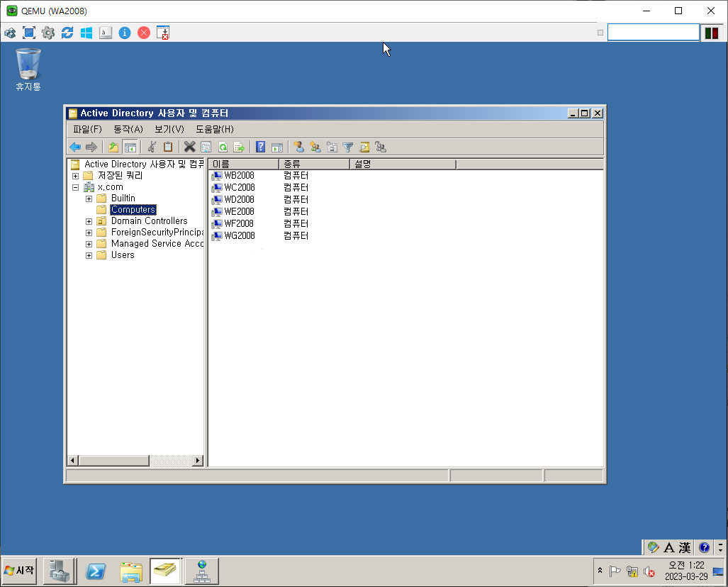Click QEMU cubes icon in toolbar
The width and height of the screenshot is (728, 587).
tap(10, 33)
